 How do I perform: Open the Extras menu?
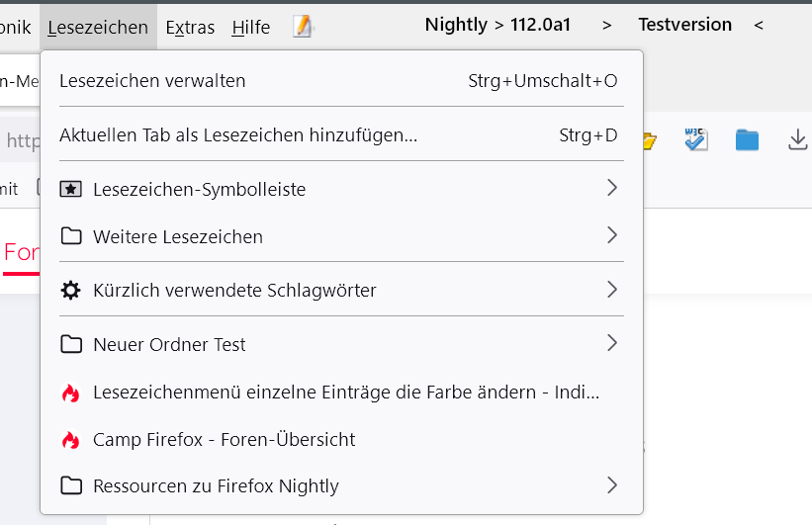[190, 27]
